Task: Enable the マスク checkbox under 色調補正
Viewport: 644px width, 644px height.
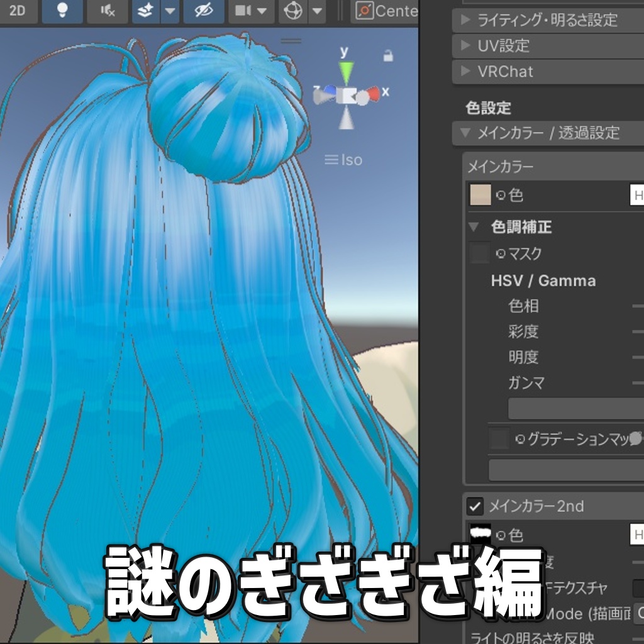Action: pos(479,253)
